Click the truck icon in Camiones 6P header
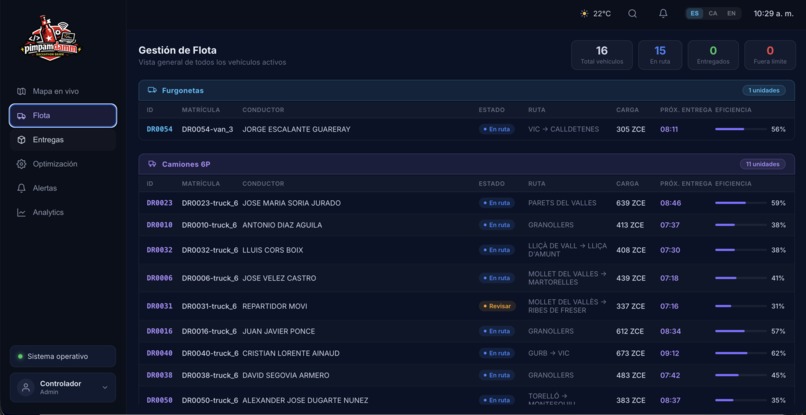Screen dimensions: 806x415 tap(152, 164)
